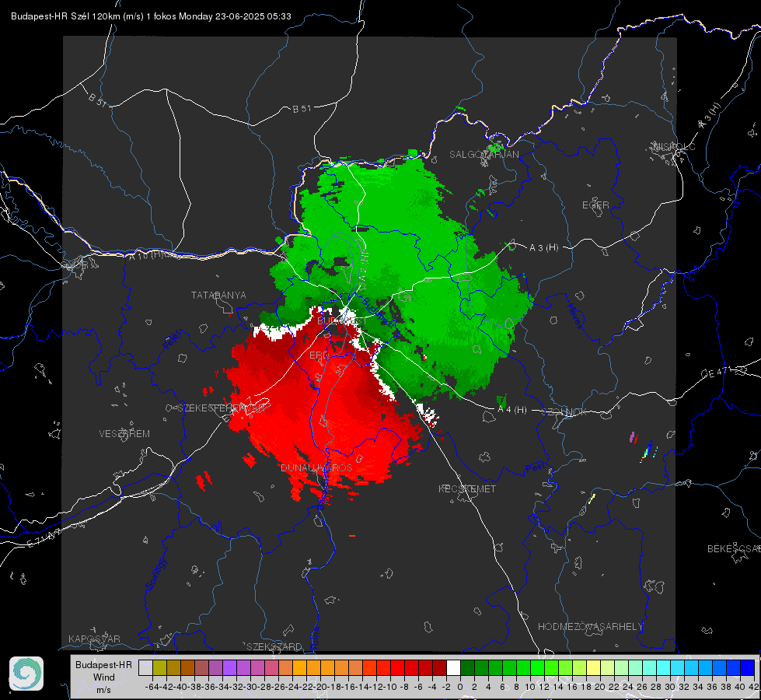Click the SZEKSZÁRD city label

(274, 646)
